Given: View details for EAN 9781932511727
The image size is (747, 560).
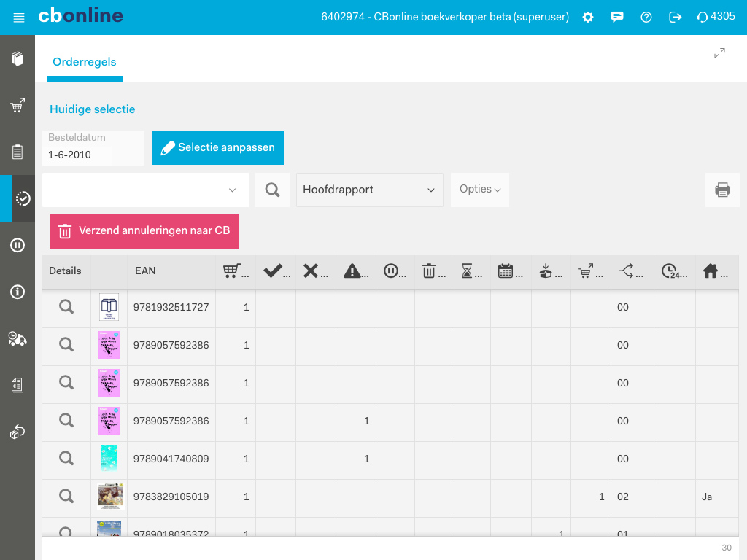Looking at the screenshot, I should coord(66,307).
